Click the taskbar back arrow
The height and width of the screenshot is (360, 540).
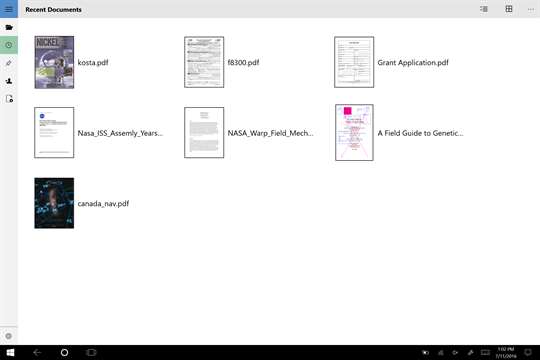(x=37, y=352)
